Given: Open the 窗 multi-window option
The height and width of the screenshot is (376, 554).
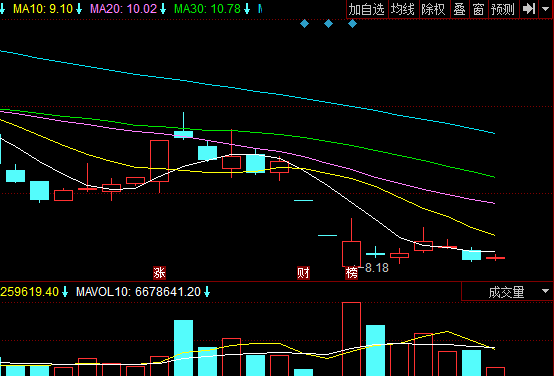Looking at the screenshot, I should 478,9.
